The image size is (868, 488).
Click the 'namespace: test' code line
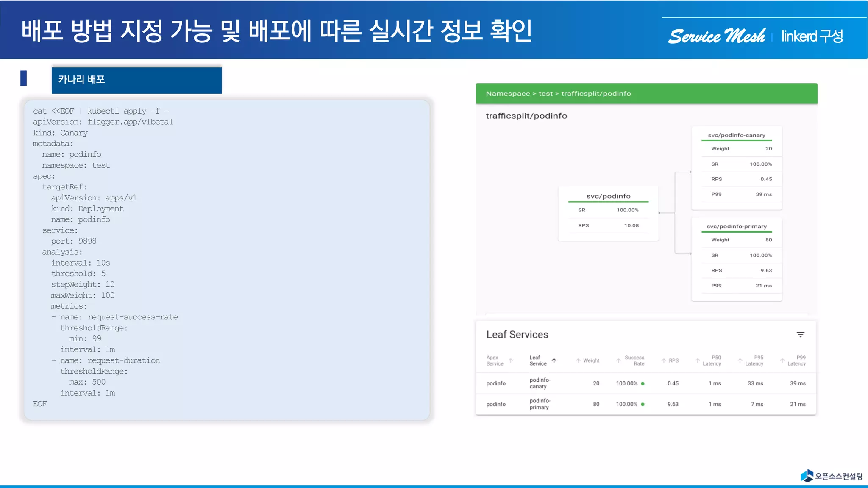(x=76, y=166)
